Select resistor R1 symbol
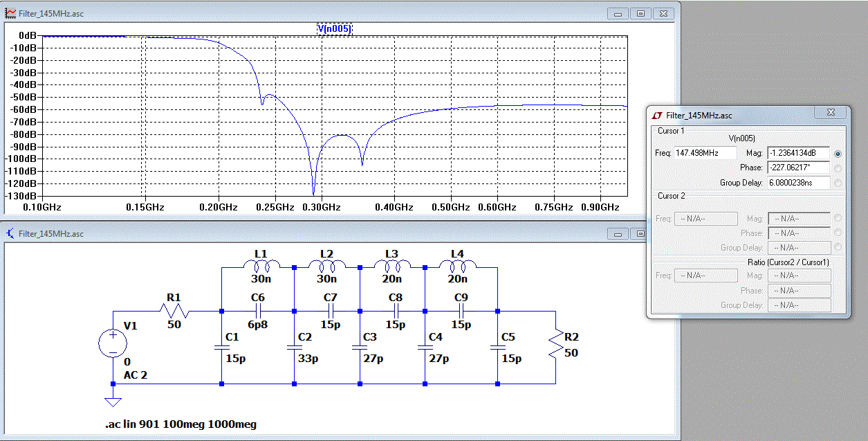Screen dimensions: 868x441 tap(173, 311)
